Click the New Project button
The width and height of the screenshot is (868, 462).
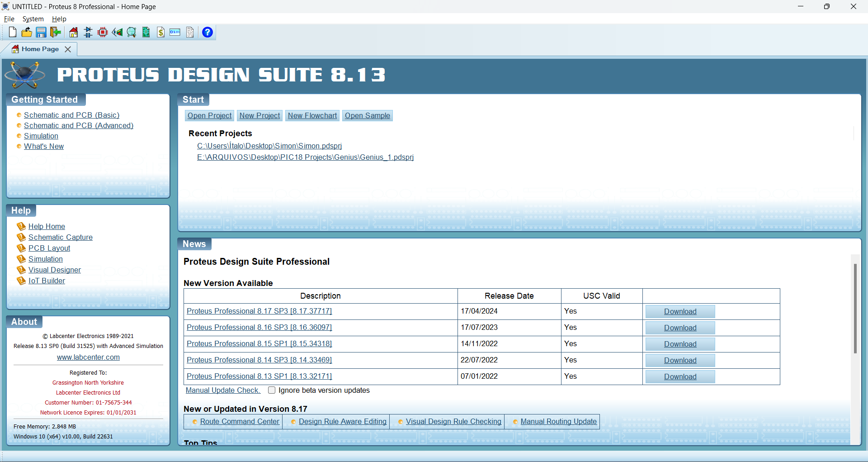click(259, 115)
